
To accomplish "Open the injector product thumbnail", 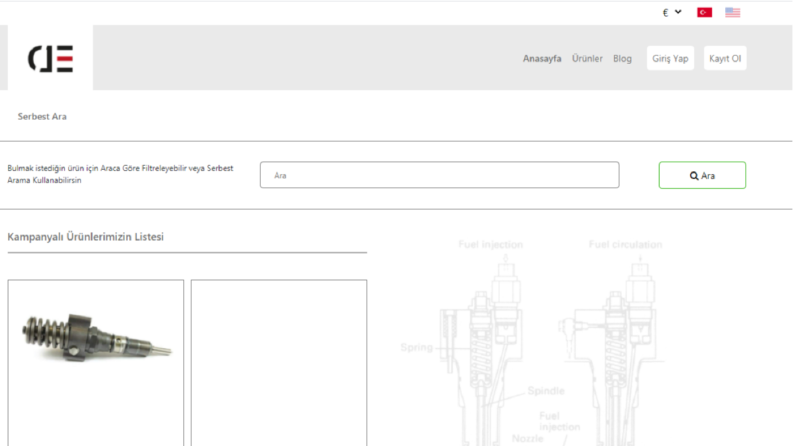I will [97, 337].
